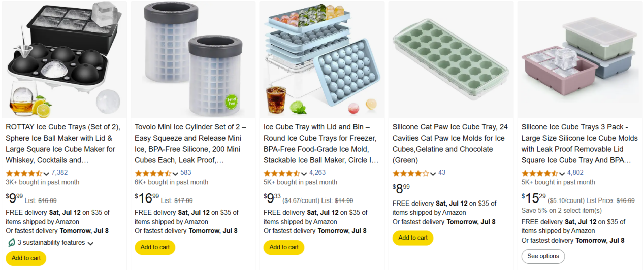Click the sustainability leaf icon
The height and width of the screenshot is (270, 644).
[11, 243]
